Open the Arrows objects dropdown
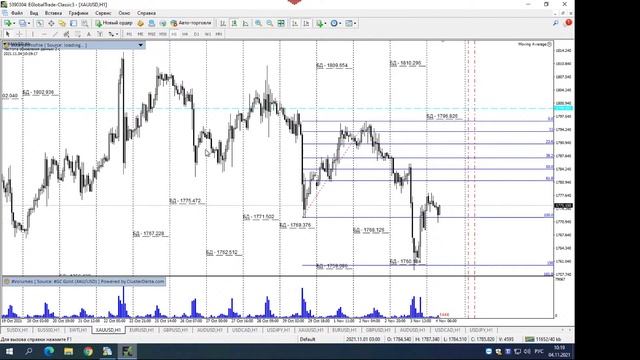640x360 pixels. coord(113,34)
